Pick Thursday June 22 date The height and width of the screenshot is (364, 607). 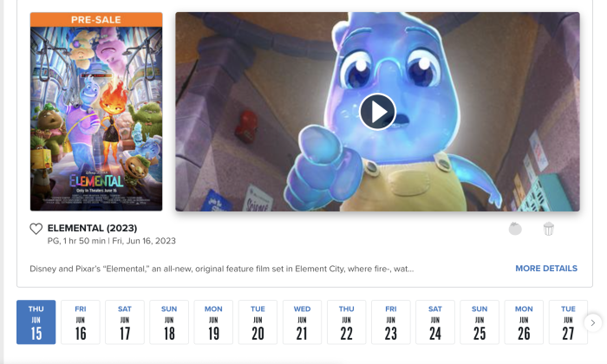[347, 322]
